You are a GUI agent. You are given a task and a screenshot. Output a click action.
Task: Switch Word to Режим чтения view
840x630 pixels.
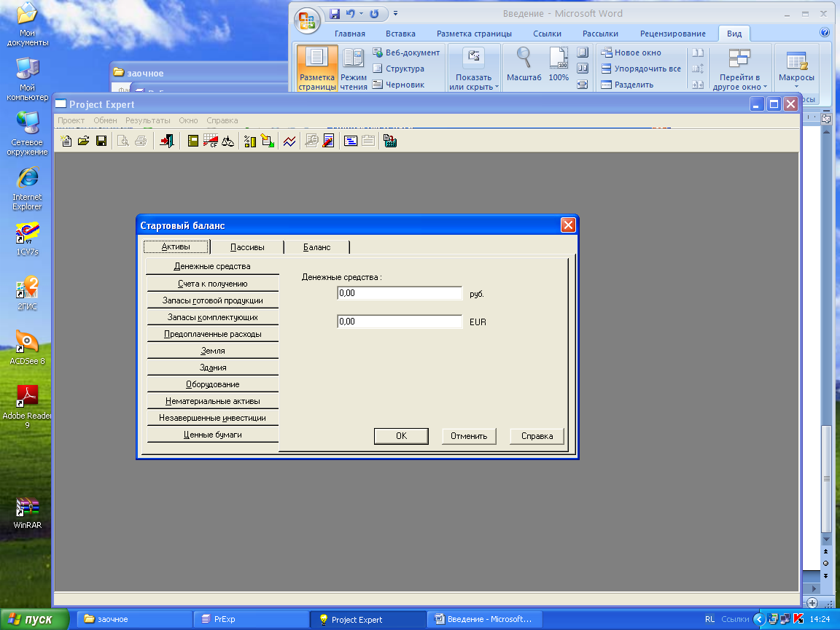click(354, 68)
